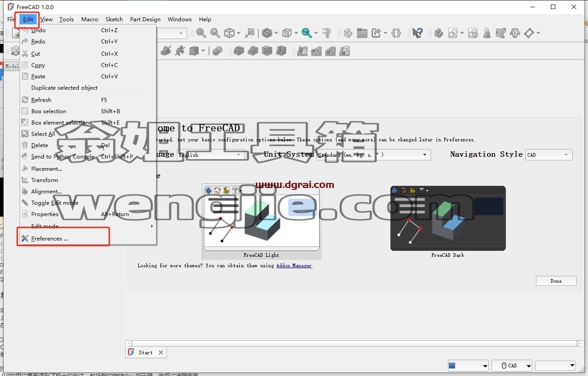
Task: Choose Box selection menu entry
Action: pos(88,111)
